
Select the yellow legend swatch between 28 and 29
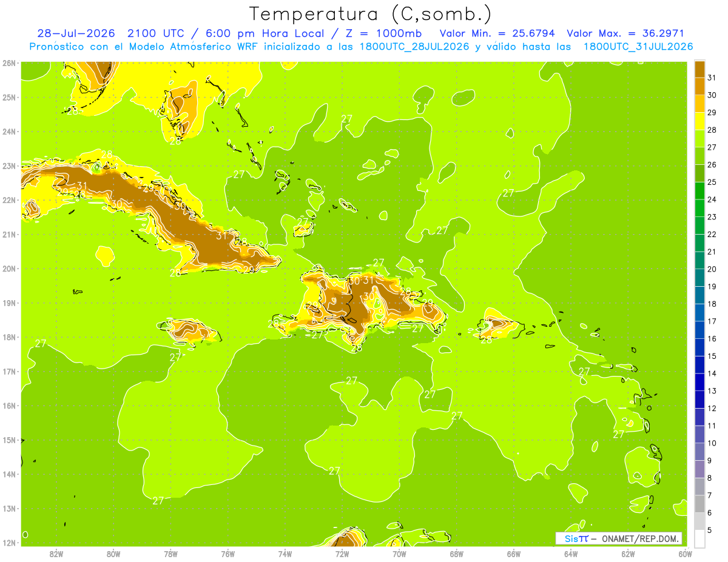click(699, 121)
